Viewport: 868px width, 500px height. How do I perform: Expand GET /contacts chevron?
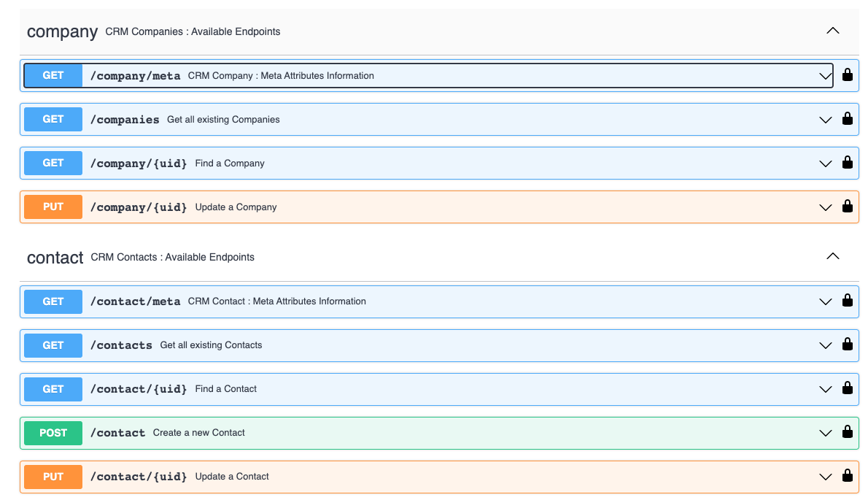[x=826, y=345]
